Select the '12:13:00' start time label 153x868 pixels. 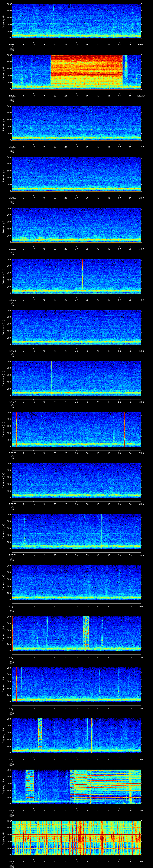[x=12, y=810]
